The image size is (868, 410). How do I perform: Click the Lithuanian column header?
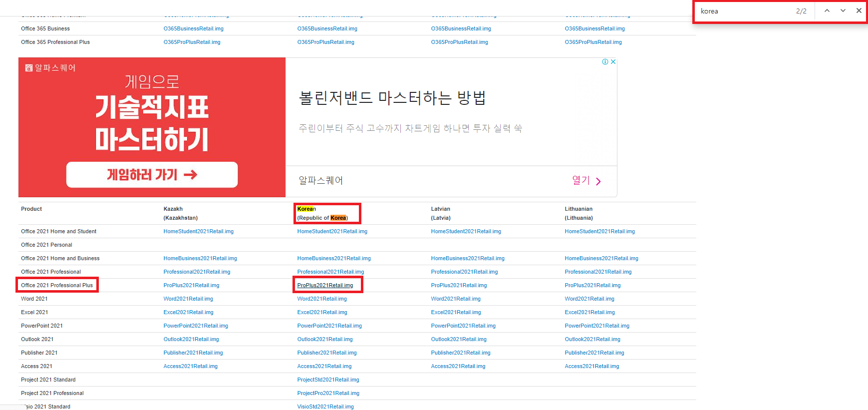point(579,213)
